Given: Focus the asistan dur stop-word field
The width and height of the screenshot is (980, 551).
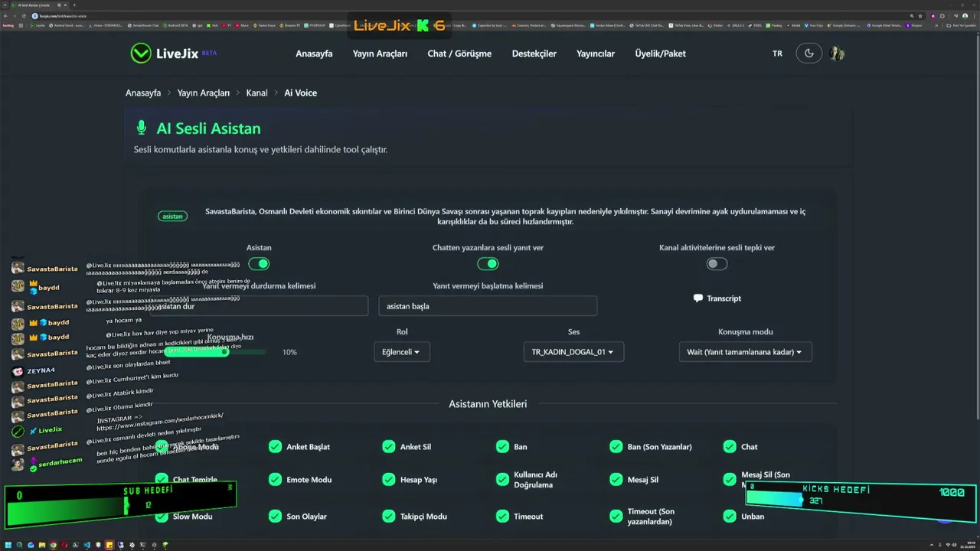Looking at the screenshot, I should 259,306.
